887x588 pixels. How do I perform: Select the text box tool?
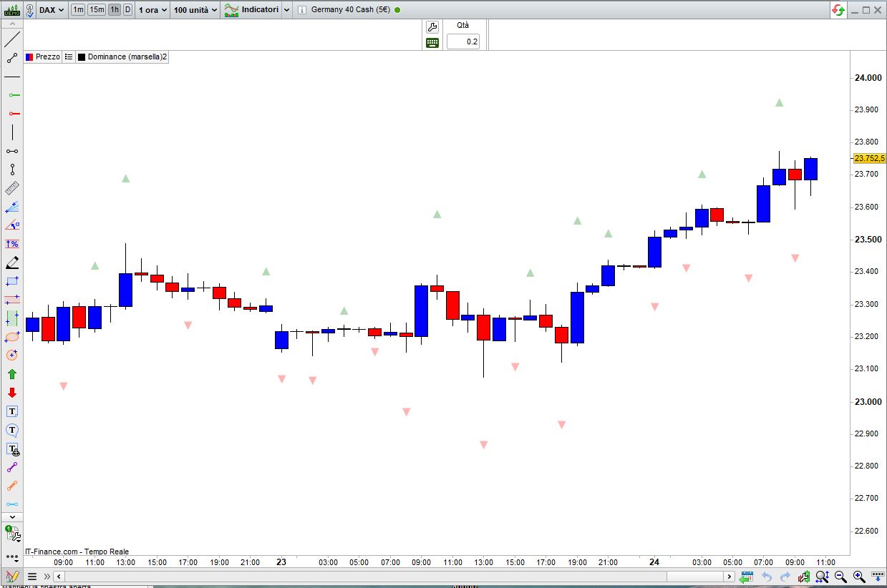point(12,411)
